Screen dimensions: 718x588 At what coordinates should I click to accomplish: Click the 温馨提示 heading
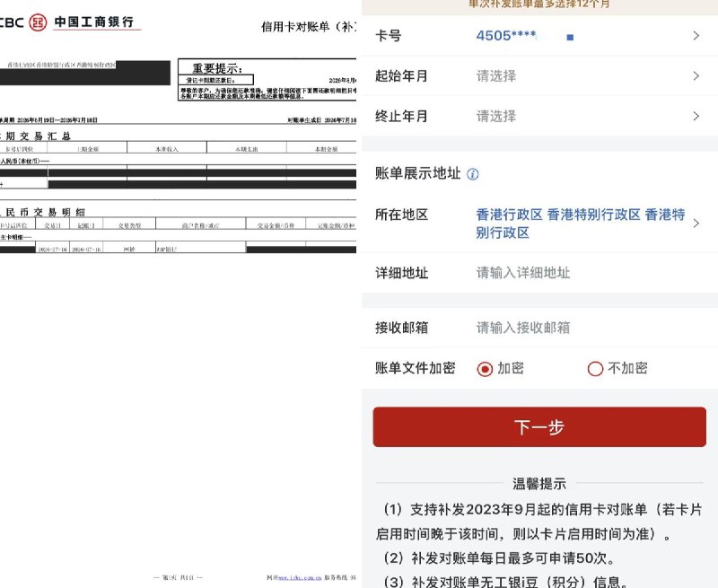point(539,484)
